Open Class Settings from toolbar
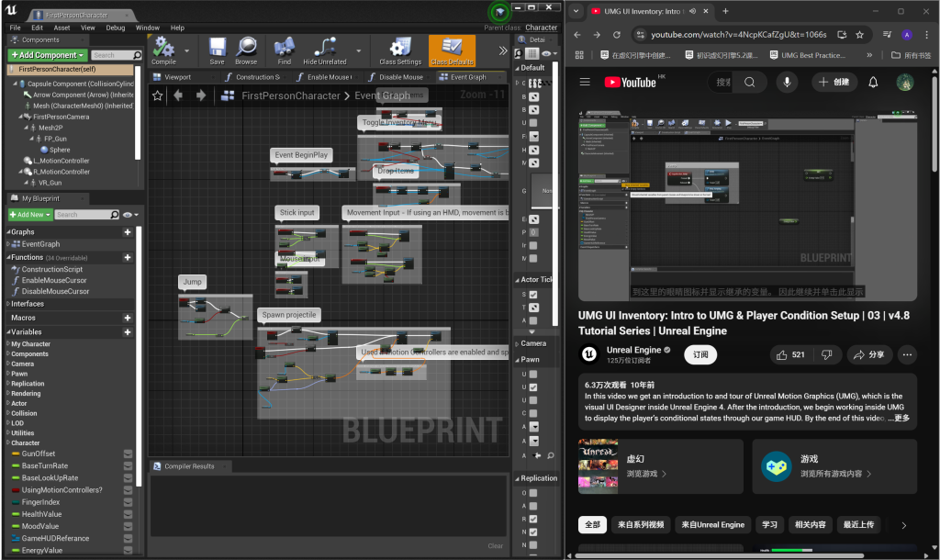 (400, 50)
